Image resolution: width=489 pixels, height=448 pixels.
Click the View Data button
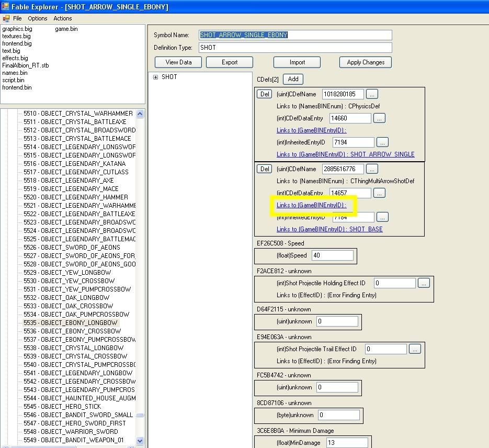pyautogui.click(x=178, y=62)
